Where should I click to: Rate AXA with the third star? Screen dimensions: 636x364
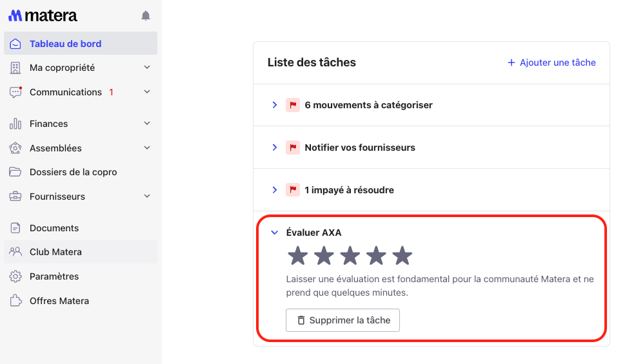pyautogui.click(x=350, y=256)
